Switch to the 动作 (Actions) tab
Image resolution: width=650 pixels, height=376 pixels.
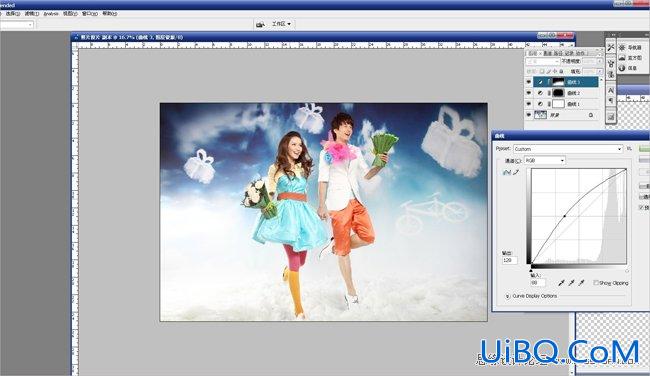(x=580, y=53)
